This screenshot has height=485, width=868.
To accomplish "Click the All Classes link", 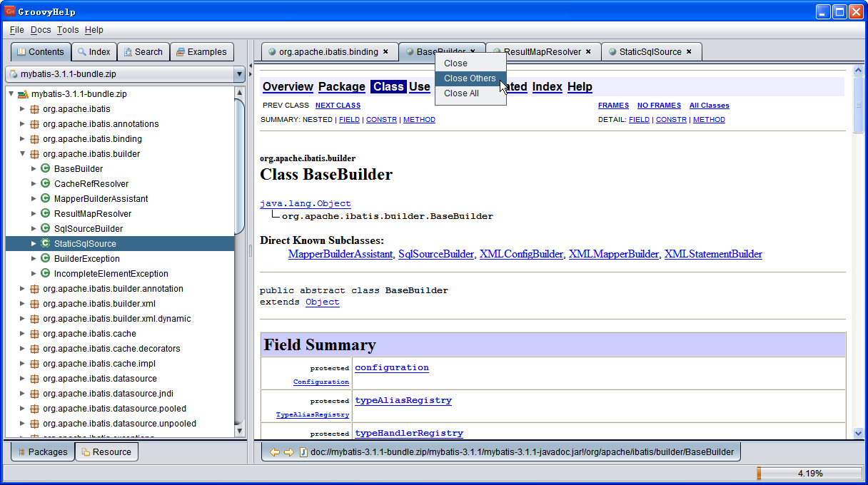I will 709,106.
